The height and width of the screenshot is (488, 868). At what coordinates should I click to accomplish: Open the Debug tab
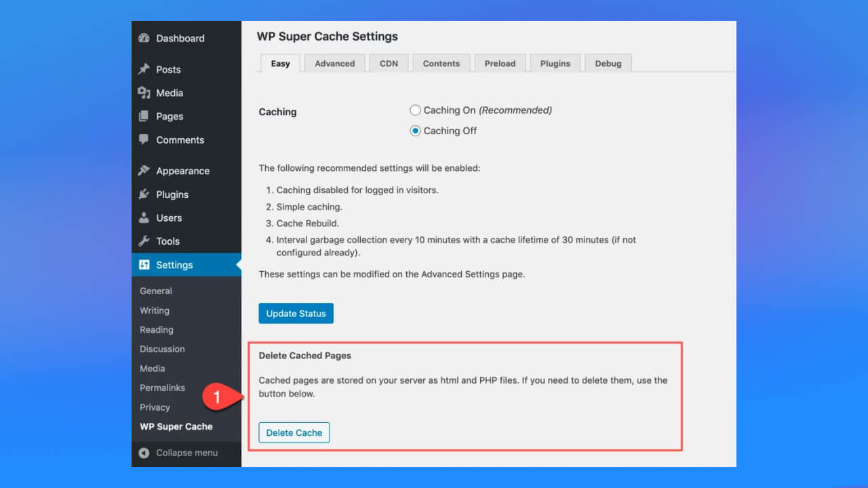[608, 63]
